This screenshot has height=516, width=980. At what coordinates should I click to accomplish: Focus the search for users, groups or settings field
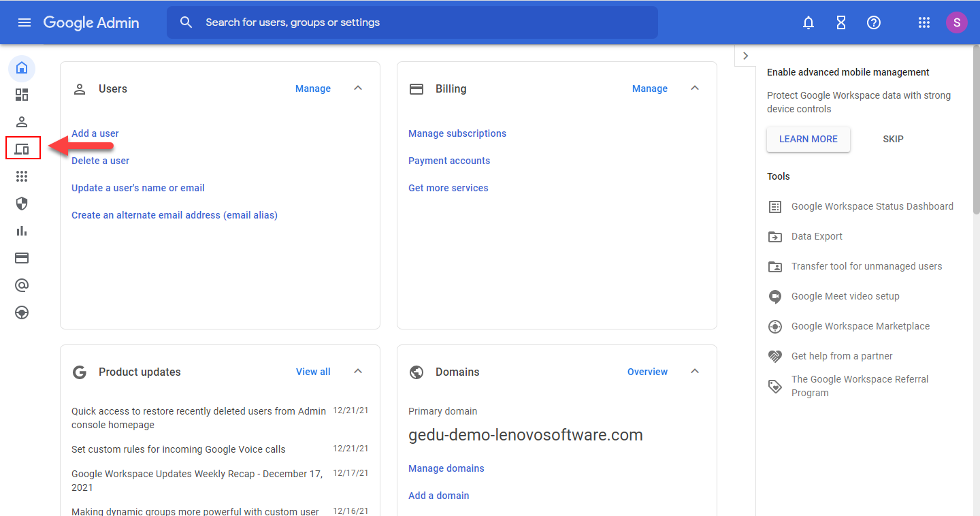[x=412, y=22]
